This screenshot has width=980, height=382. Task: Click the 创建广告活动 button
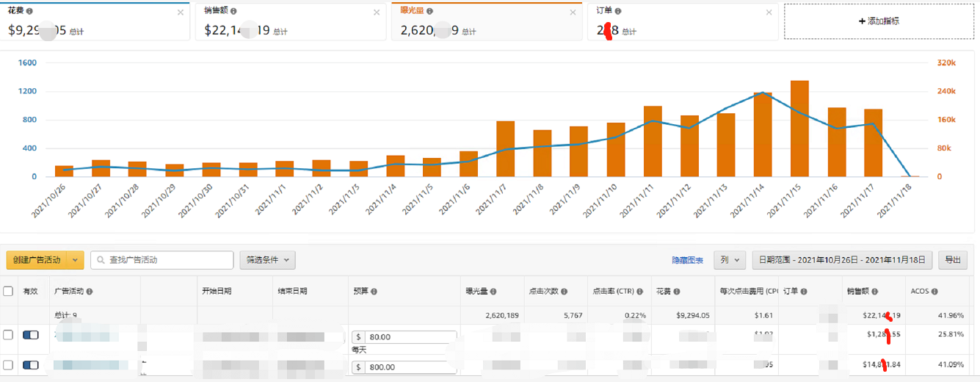tap(37, 260)
